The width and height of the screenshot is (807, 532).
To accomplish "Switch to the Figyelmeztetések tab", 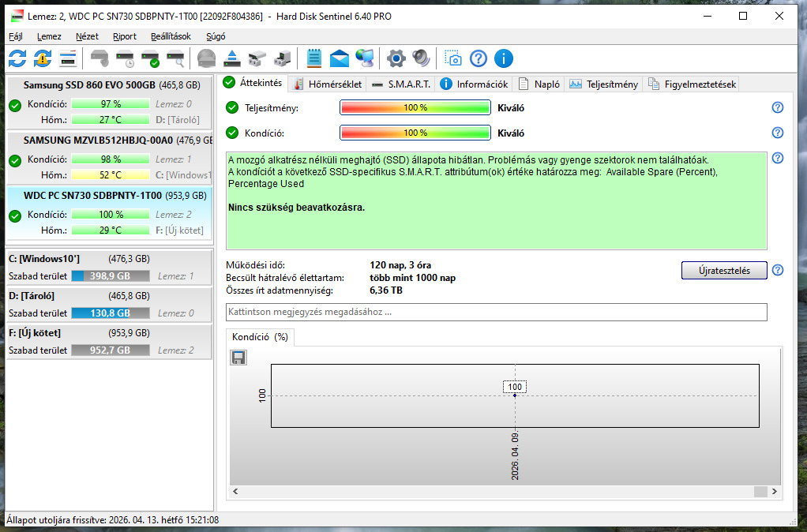I will click(692, 84).
